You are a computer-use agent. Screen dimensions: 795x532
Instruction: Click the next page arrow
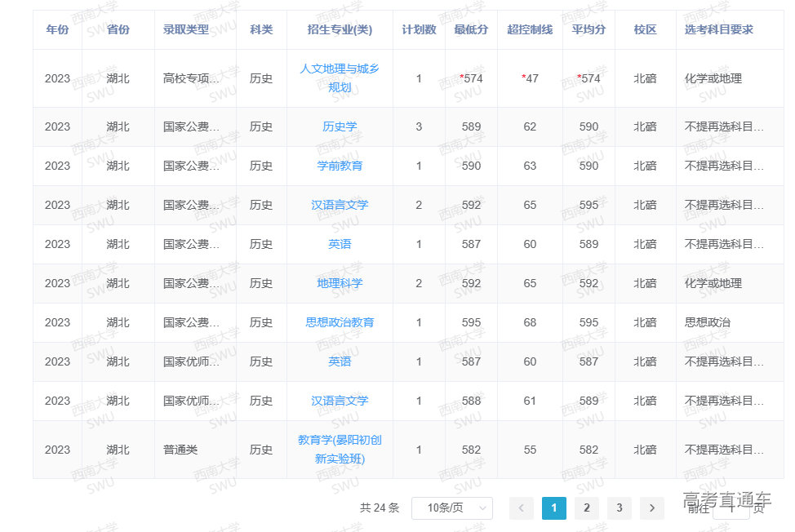pyautogui.click(x=651, y=508)
